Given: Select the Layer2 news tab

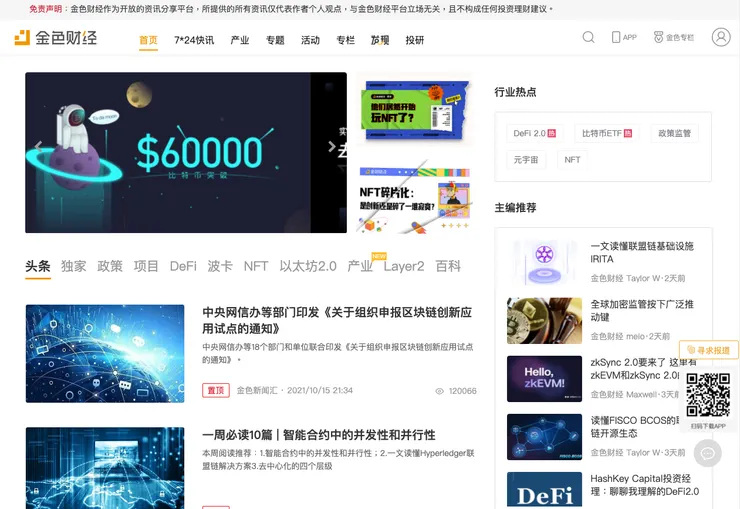Looking at the screenshot, I should (404, 266).
